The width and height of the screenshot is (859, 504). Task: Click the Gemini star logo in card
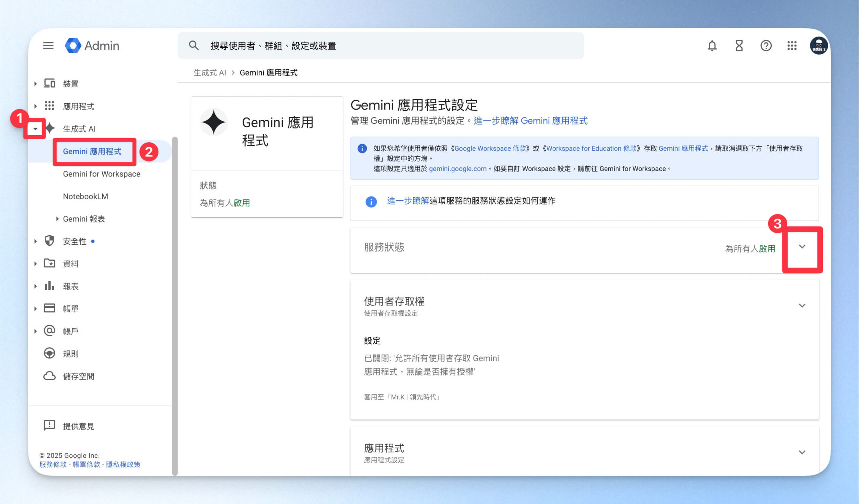(x=214, y=122)
